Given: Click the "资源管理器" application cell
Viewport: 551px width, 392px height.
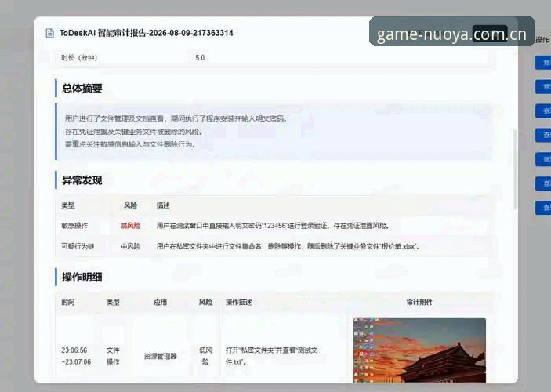Looking at the screenshot, I should [x=160, y=356].
